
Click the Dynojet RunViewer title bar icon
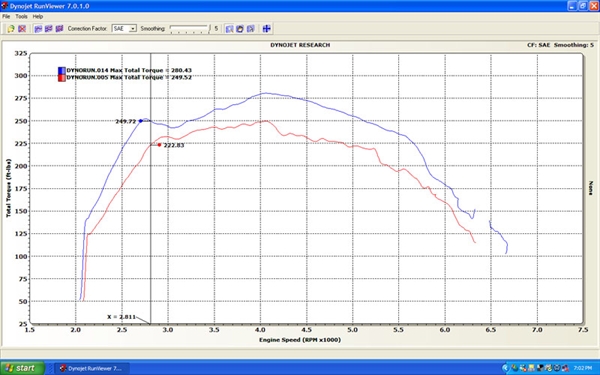(5, 6)
